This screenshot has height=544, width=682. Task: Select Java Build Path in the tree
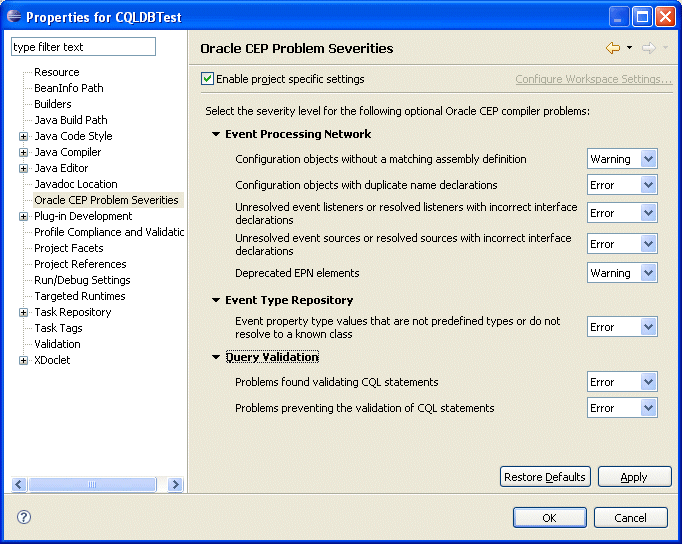coord(70,120)
